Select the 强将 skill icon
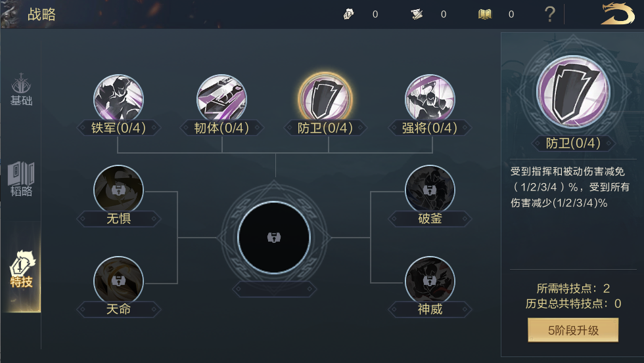This screenshot has width=644, height=363. pos(430,99)
